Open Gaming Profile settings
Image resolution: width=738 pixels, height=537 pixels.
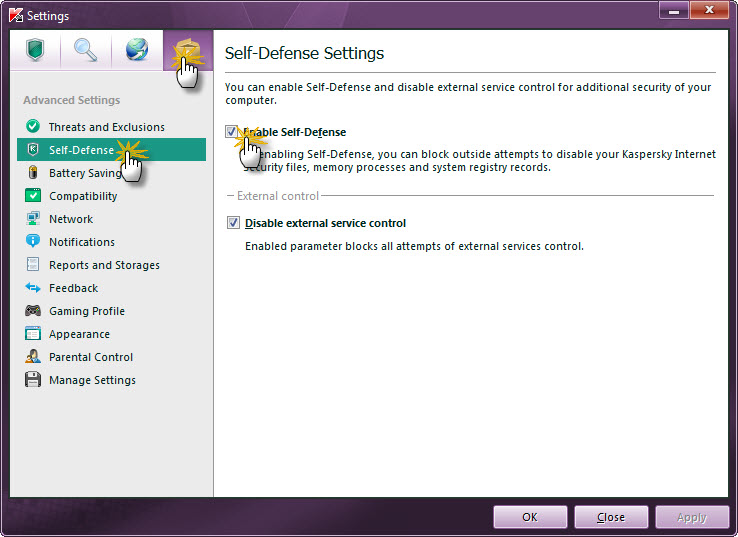click(x=112, y=311)
